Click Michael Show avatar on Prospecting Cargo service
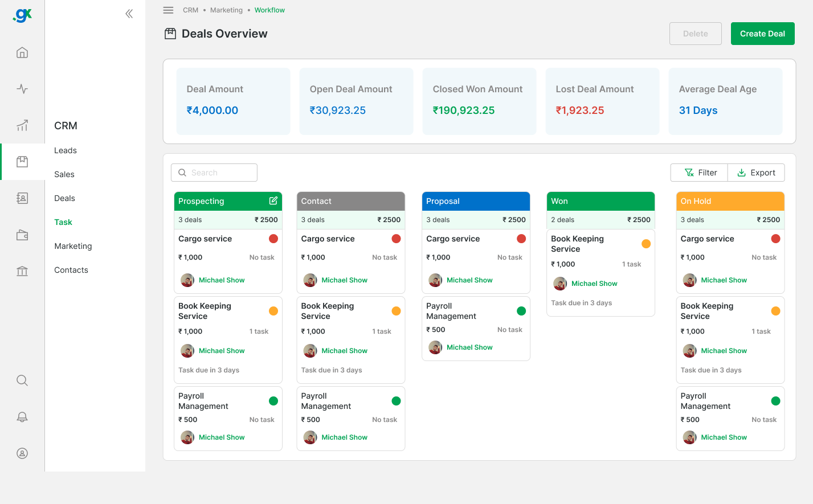The height and width of the screenshot is (504, 813). tap(187, 280)
